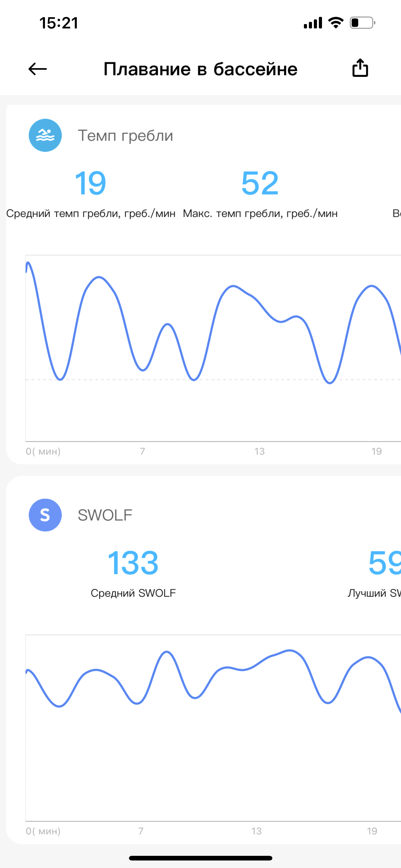The height and width of the screenshot is (868, 401).
Task: Tap 'Макс. темп гребли, греб./мин' label
Action: pyautogui.click(x=260, y=213)
